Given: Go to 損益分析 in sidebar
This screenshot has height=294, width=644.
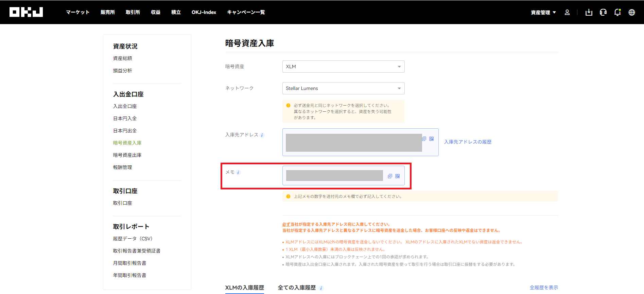Looking at the screenshot, I should 123,71.
